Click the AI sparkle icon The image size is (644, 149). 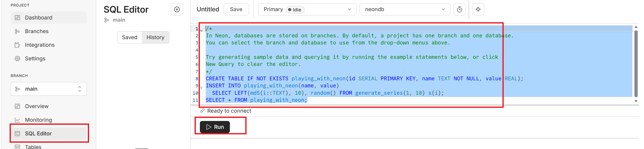(478, 9)
